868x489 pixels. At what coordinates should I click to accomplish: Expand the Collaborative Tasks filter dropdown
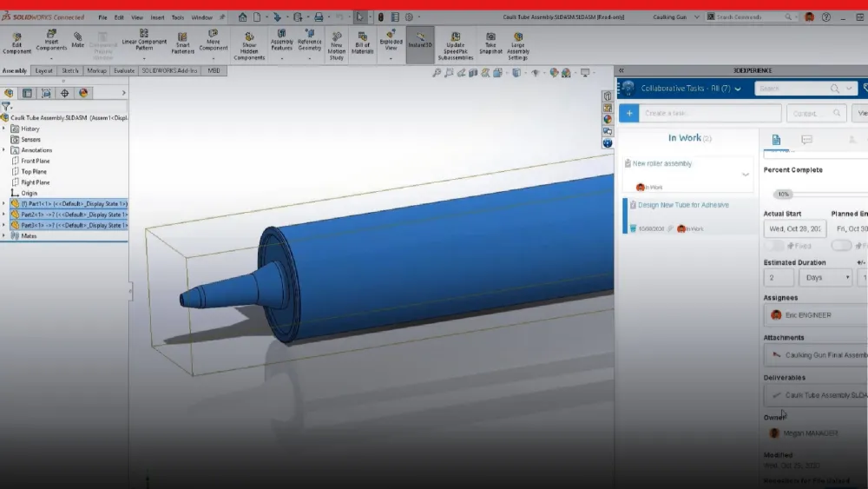(738, 89)
